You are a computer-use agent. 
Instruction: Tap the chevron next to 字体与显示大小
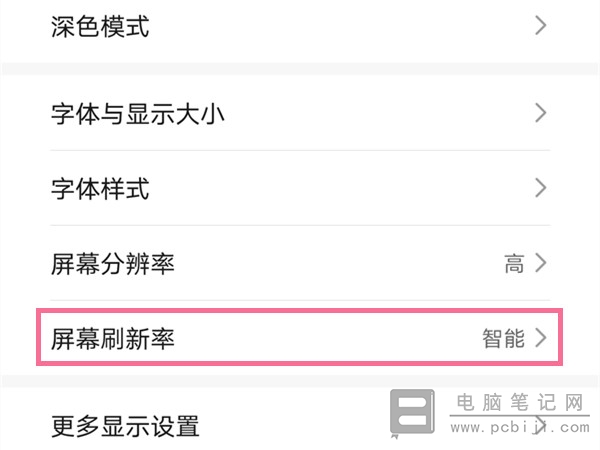(x=541, y=113)
